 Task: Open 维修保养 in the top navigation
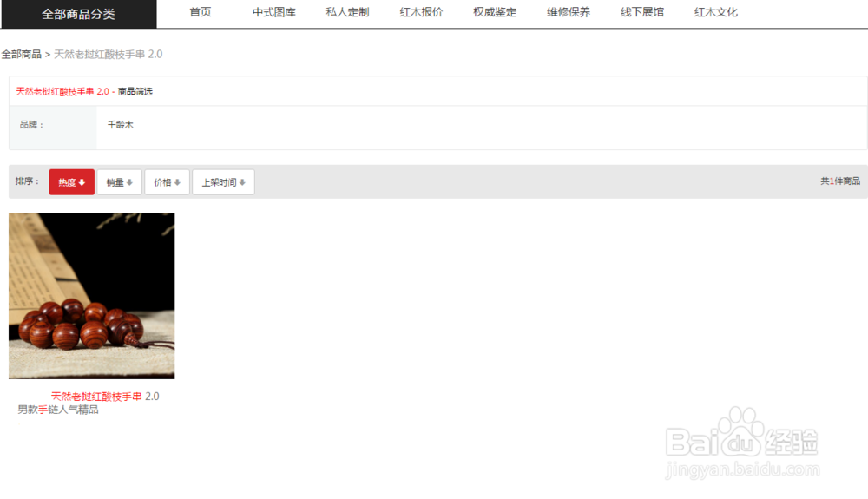click(569, 12)
